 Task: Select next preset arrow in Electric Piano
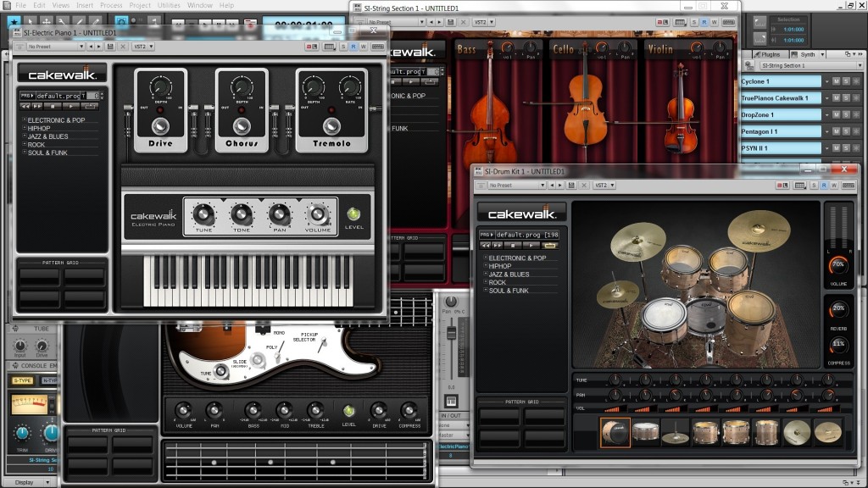point(99,47)
